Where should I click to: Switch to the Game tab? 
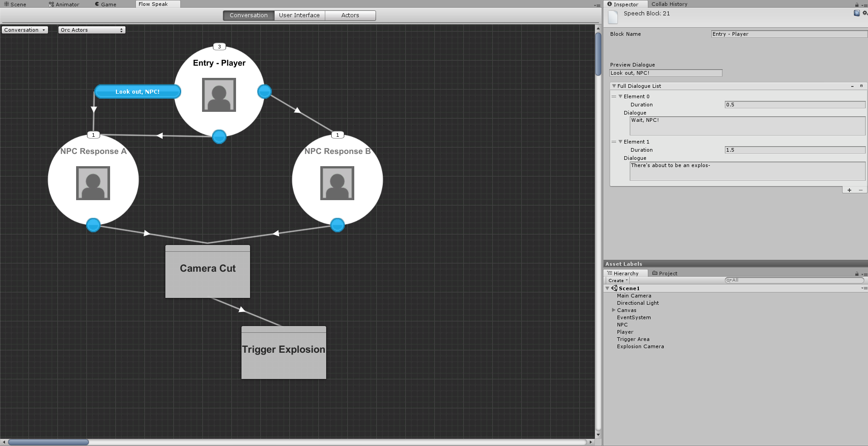pos(106,4)
